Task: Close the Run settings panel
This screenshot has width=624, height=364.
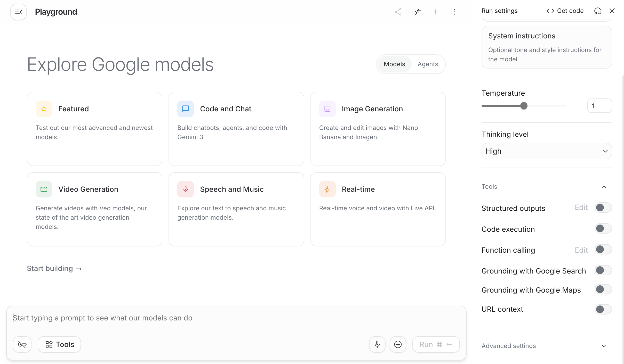Action: coord(612,11)
